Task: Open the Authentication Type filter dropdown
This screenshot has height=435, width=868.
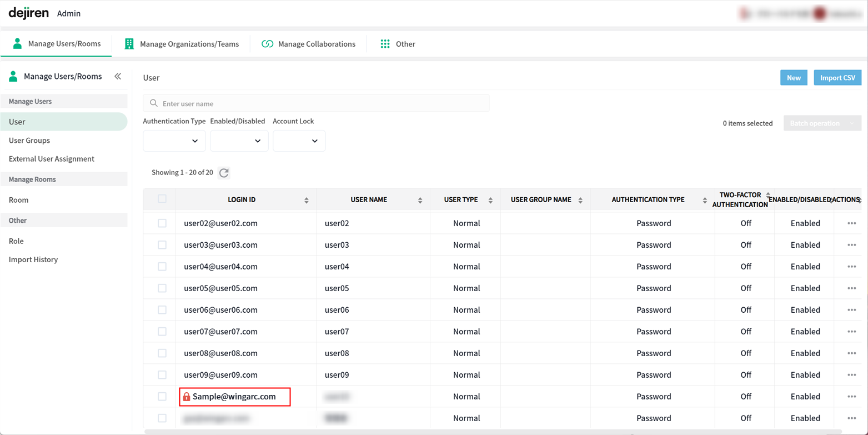Action: [174, 141]
